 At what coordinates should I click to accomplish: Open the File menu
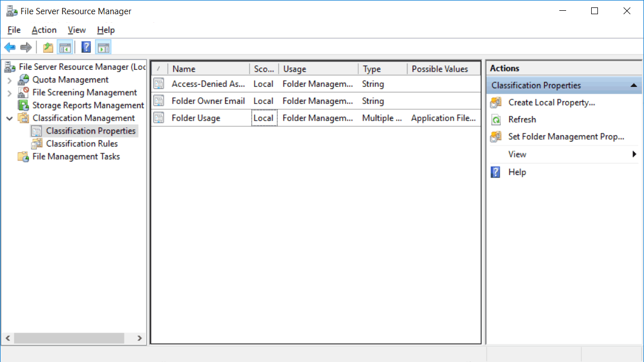pos(14,30)
